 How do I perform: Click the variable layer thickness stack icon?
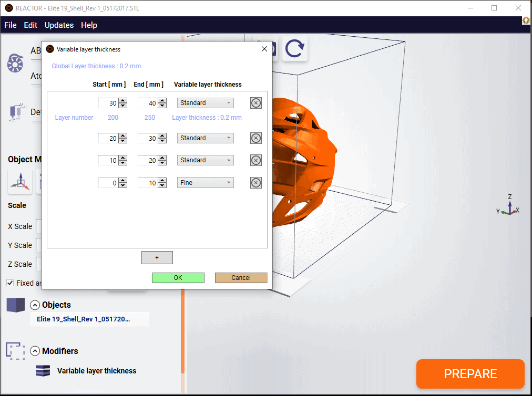point(43,371)
